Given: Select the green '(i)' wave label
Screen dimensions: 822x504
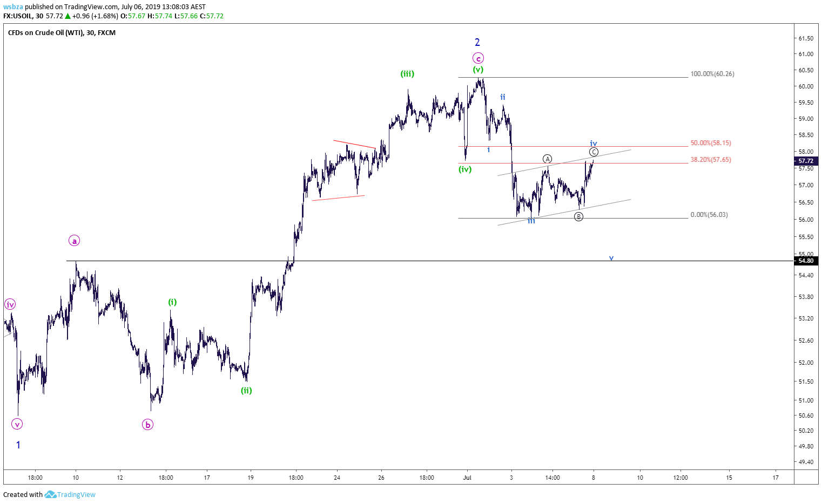Looking at the screenshot, I should point(172,302).
